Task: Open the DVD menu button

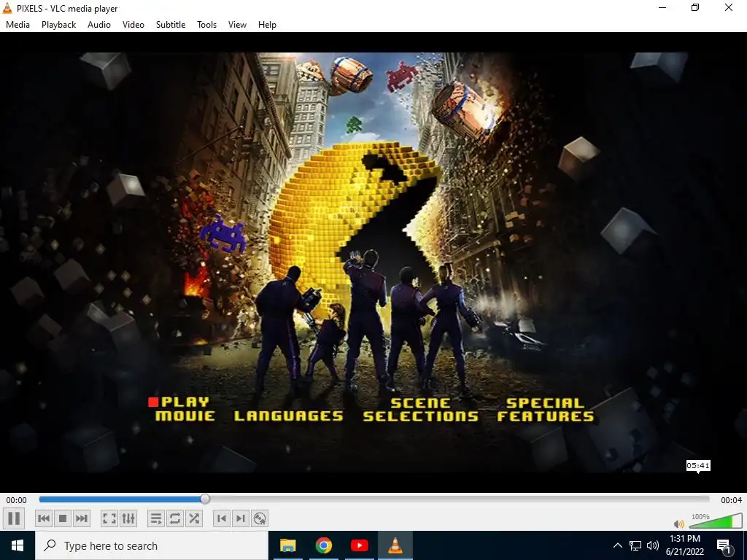Action: [260, 518]
